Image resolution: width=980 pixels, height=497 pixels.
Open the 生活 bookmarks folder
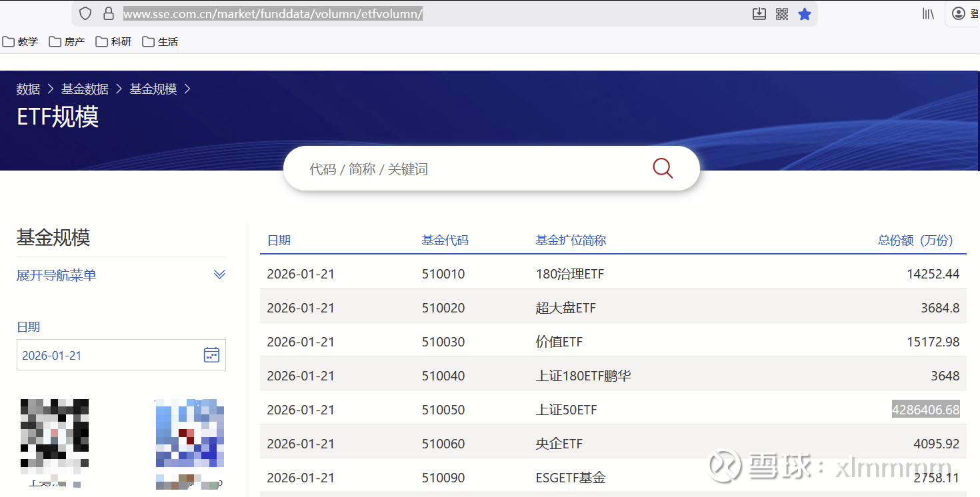click(161, 41)
